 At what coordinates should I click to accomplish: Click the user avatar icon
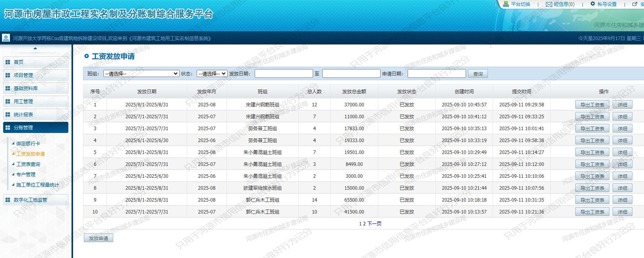(6, 38)
